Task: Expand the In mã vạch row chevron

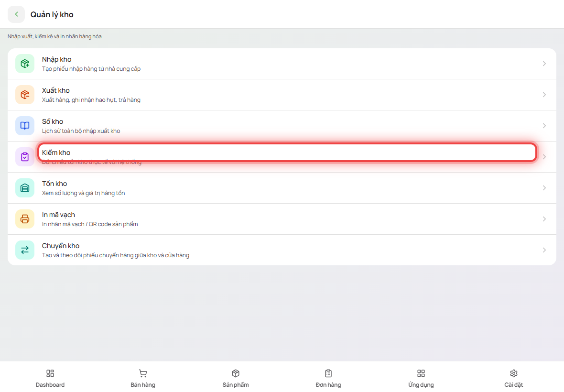Action: tap(544, 219)
